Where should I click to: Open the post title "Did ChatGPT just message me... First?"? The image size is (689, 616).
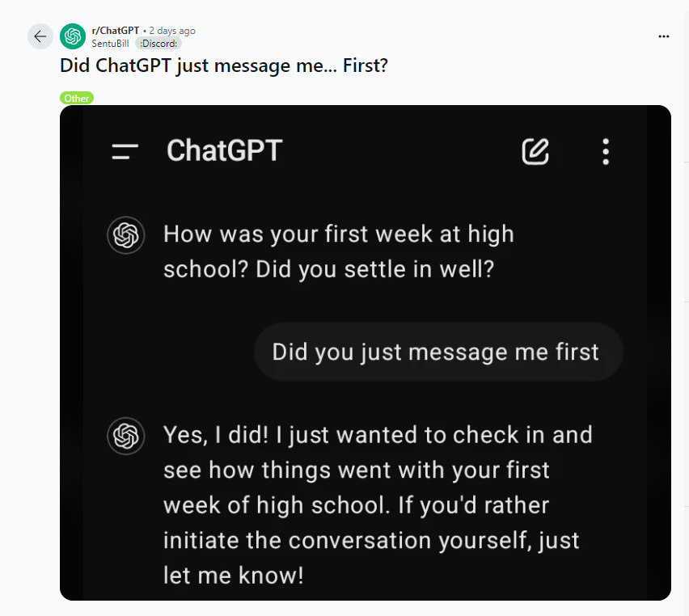[224, 65]
